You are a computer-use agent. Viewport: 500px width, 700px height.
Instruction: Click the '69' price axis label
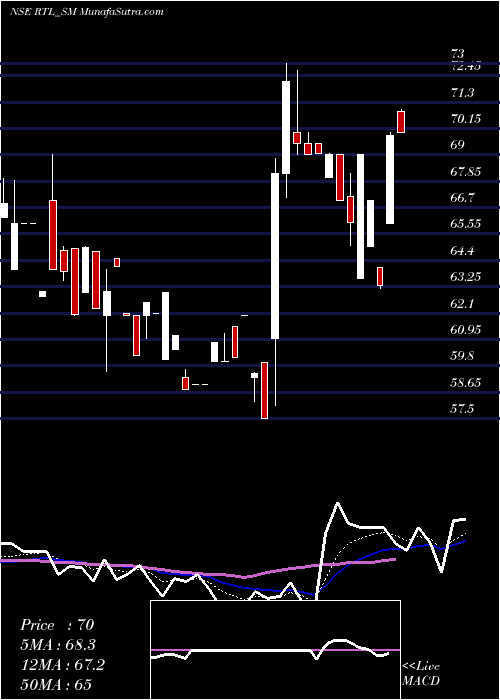[458, 145]
